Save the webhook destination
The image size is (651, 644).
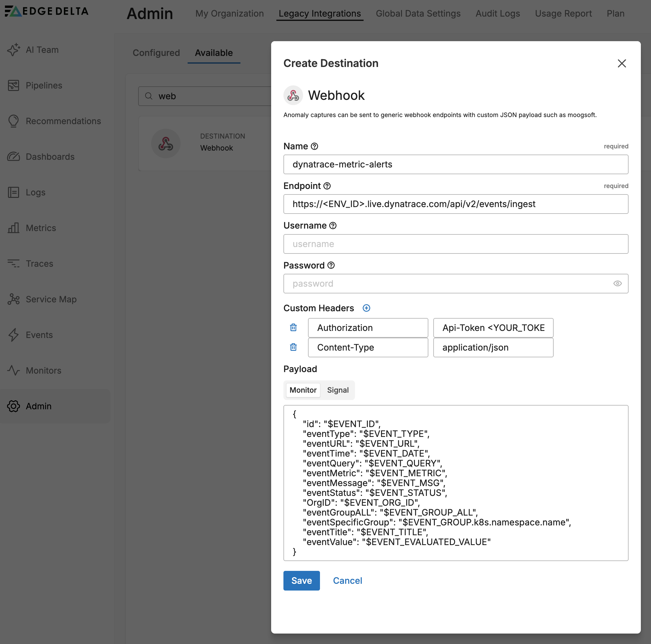tap(301, 581)
